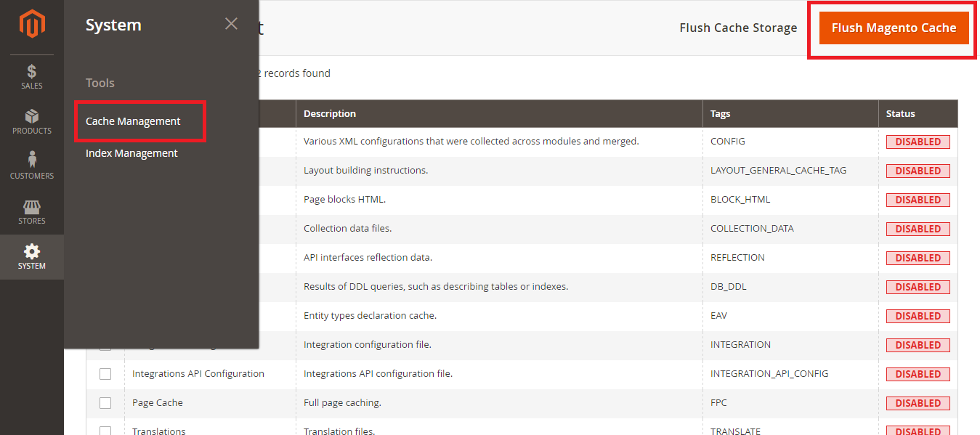The height and width of the screenshot is (435, 980).
Task: Check the Integrations API Configuration checkbox
Action: 105,374
